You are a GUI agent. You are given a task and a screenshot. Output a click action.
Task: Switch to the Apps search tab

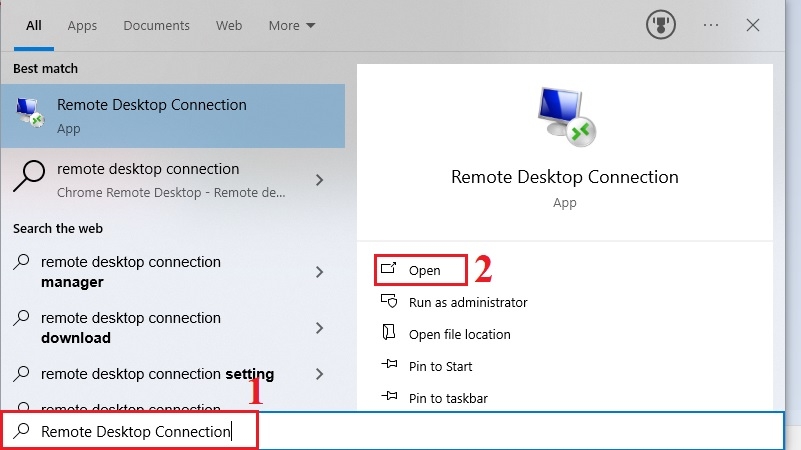tap(82, 26)
